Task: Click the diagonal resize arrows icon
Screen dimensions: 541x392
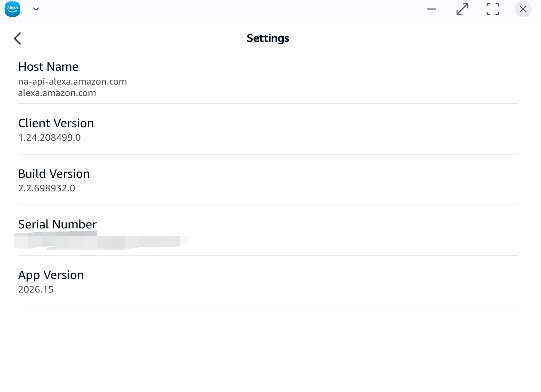Action: tap(462, 9)
